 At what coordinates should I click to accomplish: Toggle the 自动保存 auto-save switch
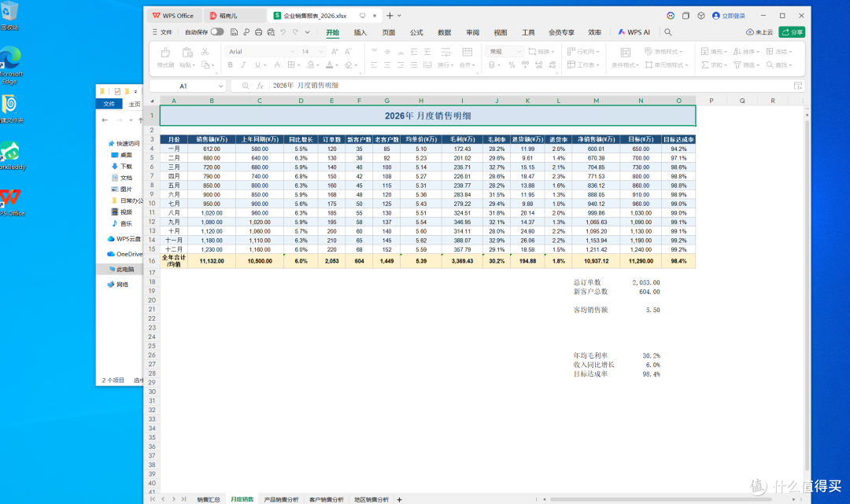point(217,32)
